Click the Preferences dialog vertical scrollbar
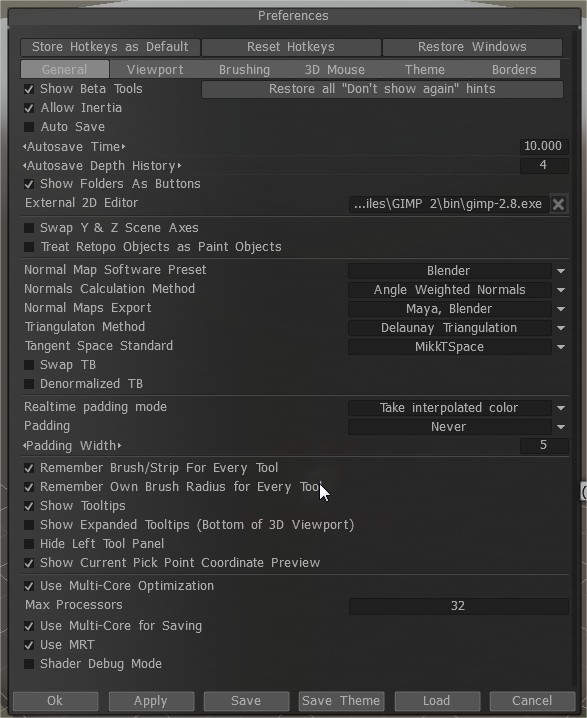Image resolution: width=587 pixels, height=718 pixels. click(575, 357)
